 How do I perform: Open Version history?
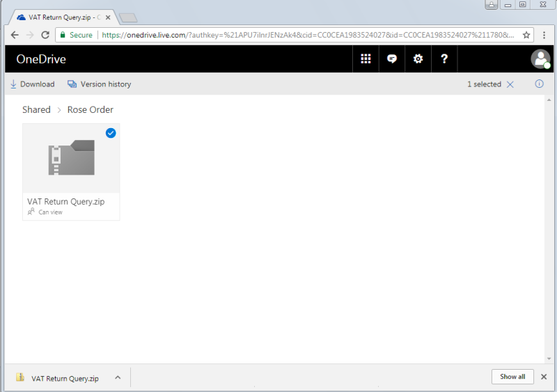pos(99,84)
